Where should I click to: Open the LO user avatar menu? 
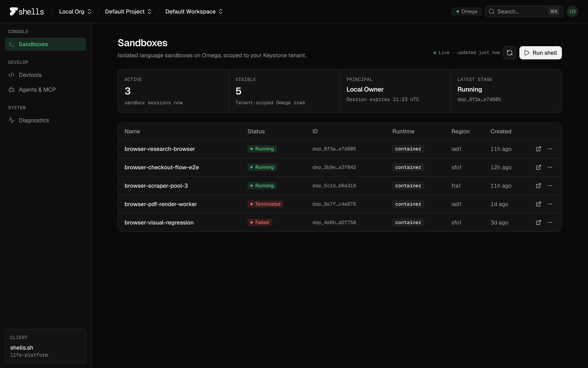tap(572, 11)
